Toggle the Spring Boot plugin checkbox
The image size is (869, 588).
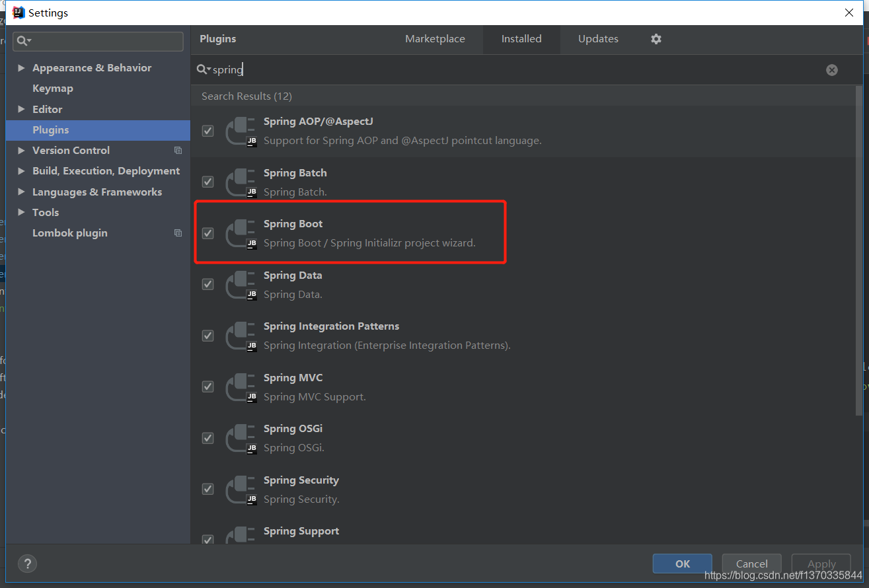pyautogui.click(x=208, y=233)
